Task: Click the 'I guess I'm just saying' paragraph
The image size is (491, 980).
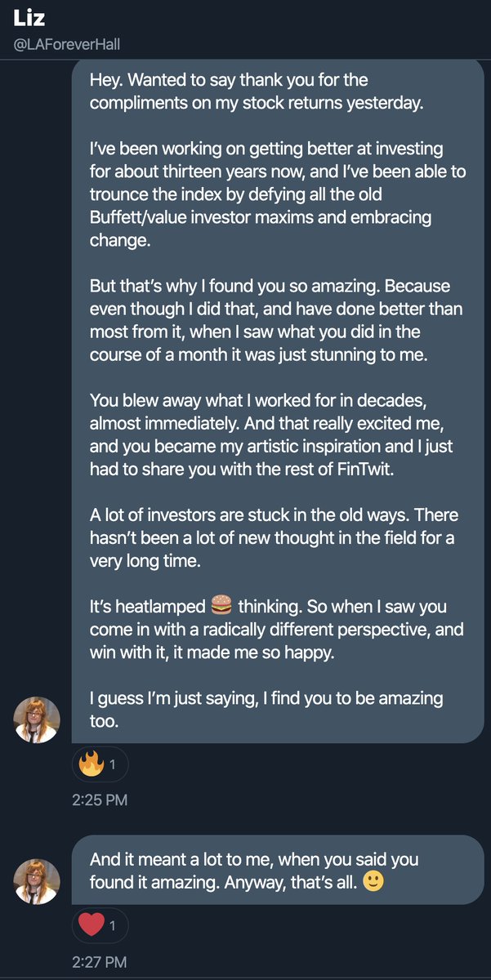Action: click(x=266, y=711)
